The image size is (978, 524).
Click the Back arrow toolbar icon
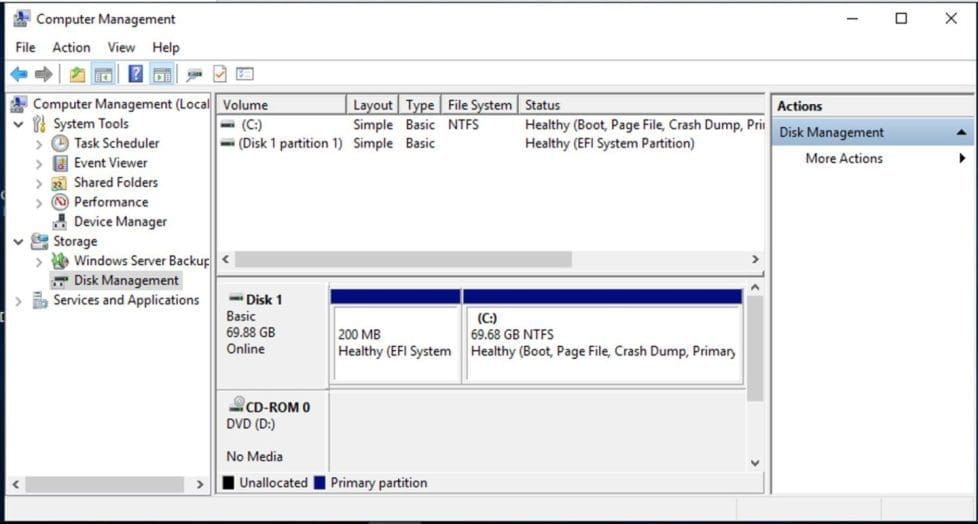pyautogui.click(x=18, y=74)
